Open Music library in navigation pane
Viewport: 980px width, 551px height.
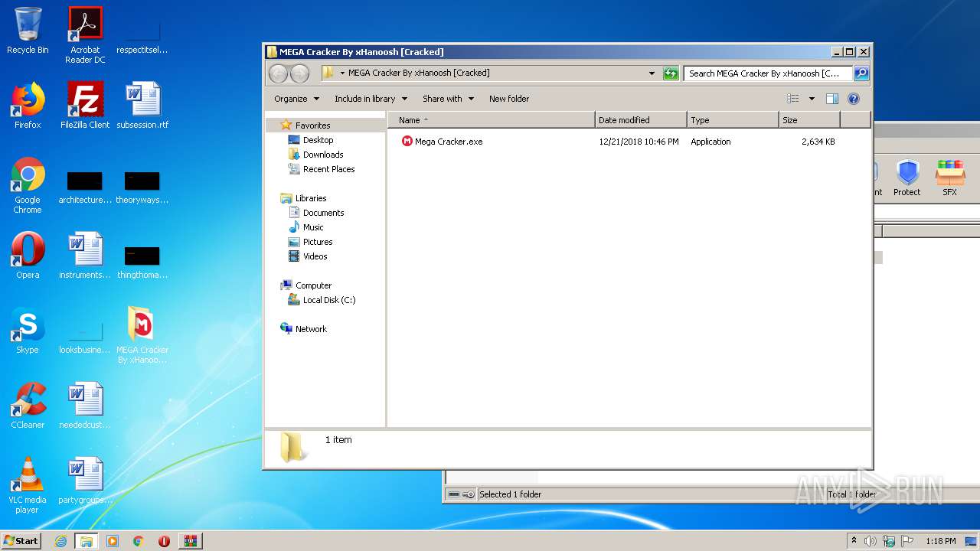tap(313, 227)
